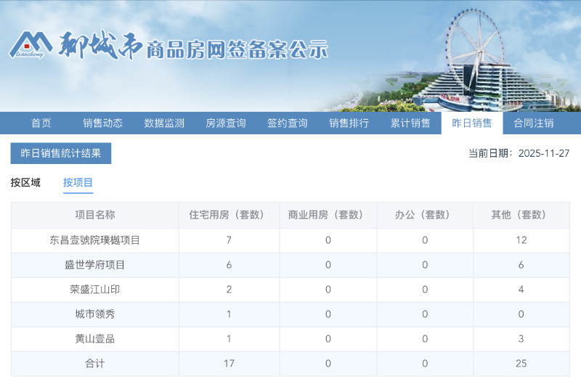This screenshot has width=581, height=392.
Task: Click residential value 1 for 黄山壹品
Action: point(229,339)
